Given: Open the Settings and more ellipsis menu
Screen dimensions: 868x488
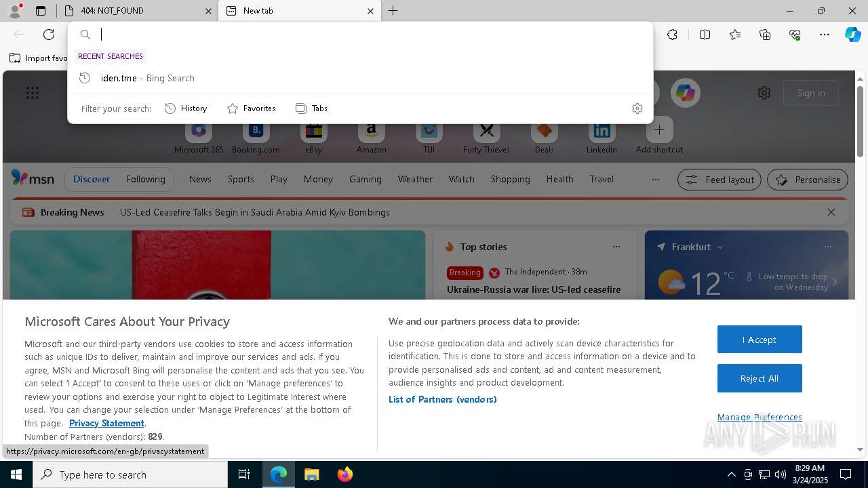Looking at the screenshot, I should pos(825,35).
